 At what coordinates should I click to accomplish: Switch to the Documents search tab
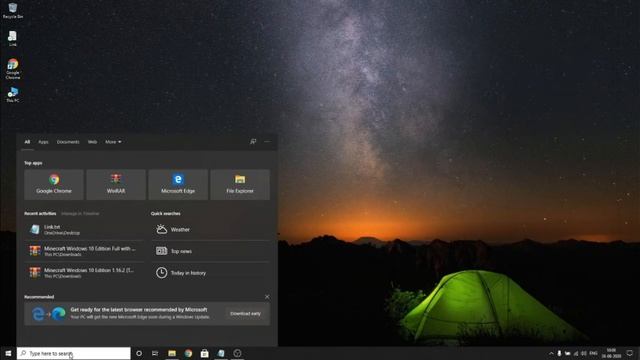[68, 142]
